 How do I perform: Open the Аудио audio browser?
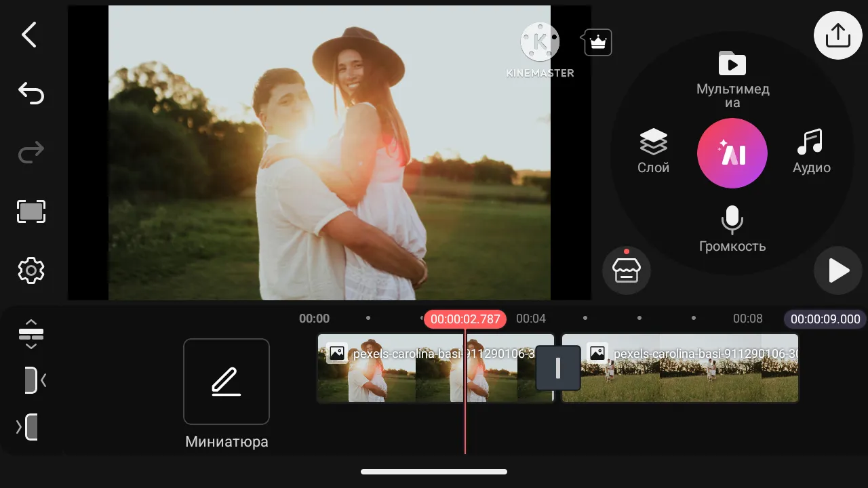coord(811,149)
